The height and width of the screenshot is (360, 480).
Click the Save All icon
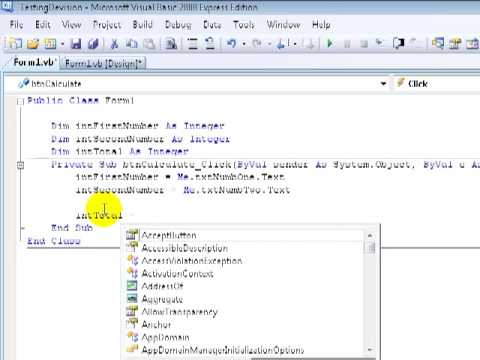(x=93, y=44)
